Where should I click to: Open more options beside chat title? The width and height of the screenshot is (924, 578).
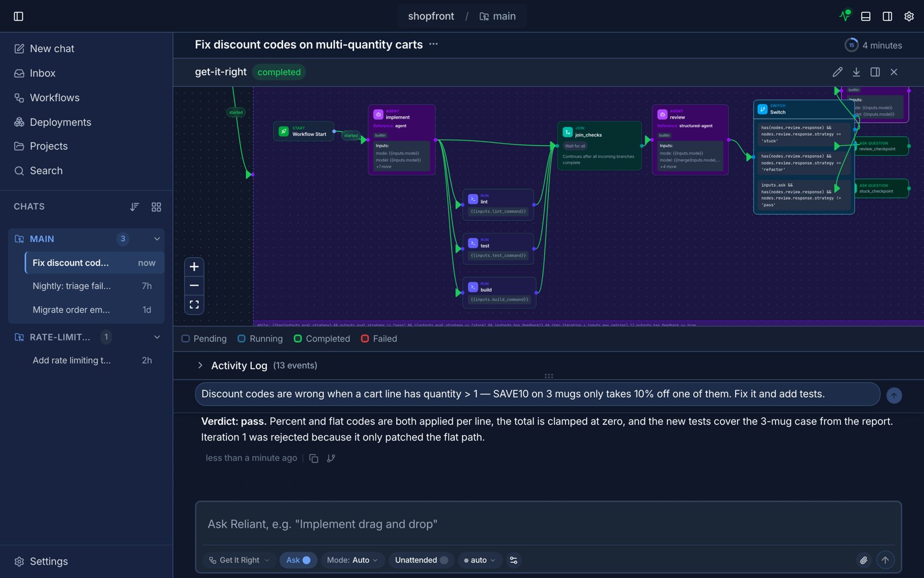click(x=434, y=45)
